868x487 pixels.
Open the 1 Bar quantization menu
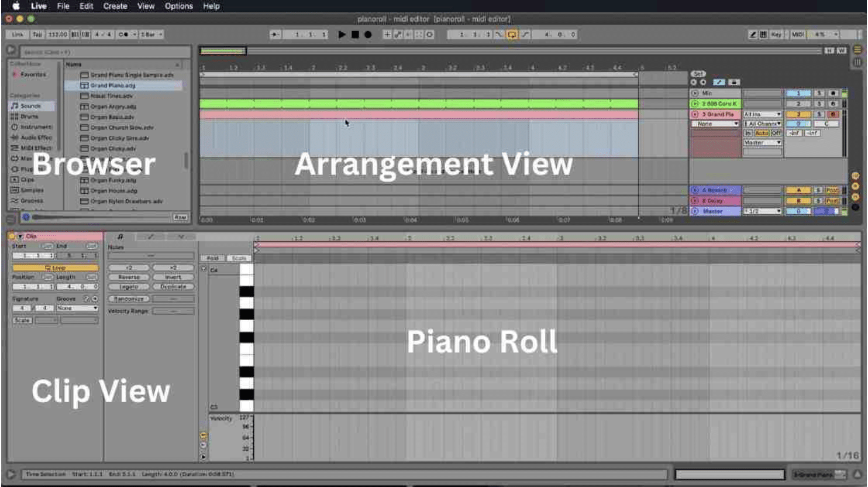(x=151, y=35)
